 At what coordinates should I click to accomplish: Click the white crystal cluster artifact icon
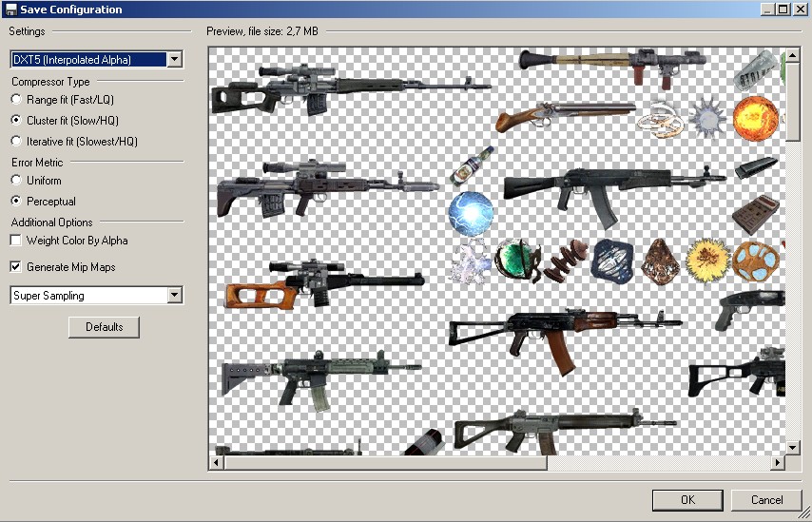pyautogui.click(x=471, y=261)
